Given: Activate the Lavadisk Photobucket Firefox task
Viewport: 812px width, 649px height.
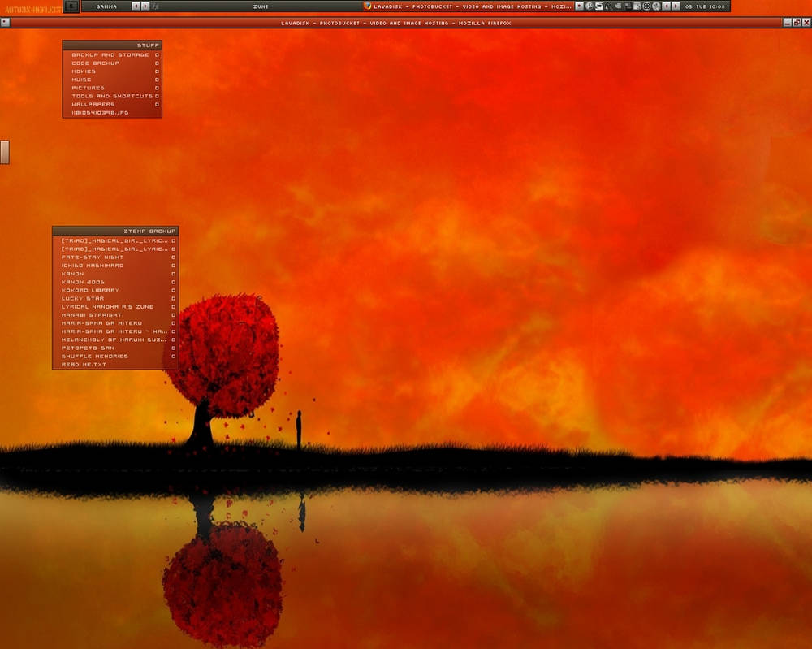Looking at the screenshot, I should click(x=468, y=6).
